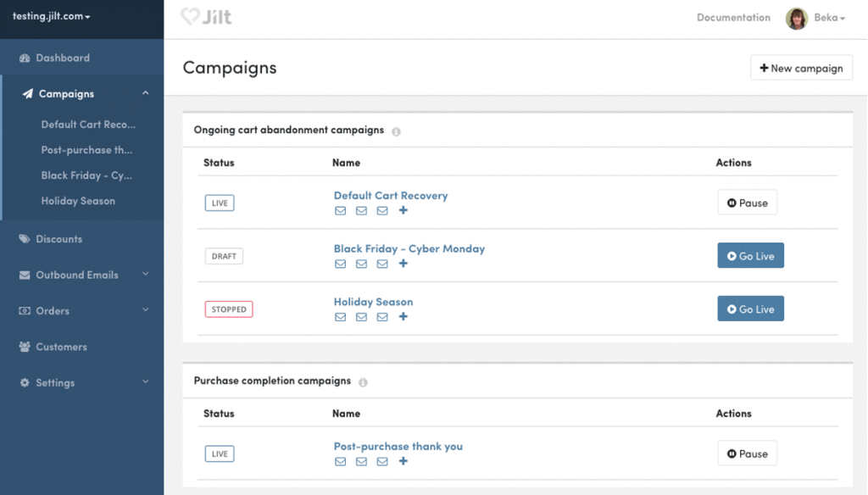Click LIVE badge for Default Cart Recovery
868x495 pixels.
pos(220,203)
